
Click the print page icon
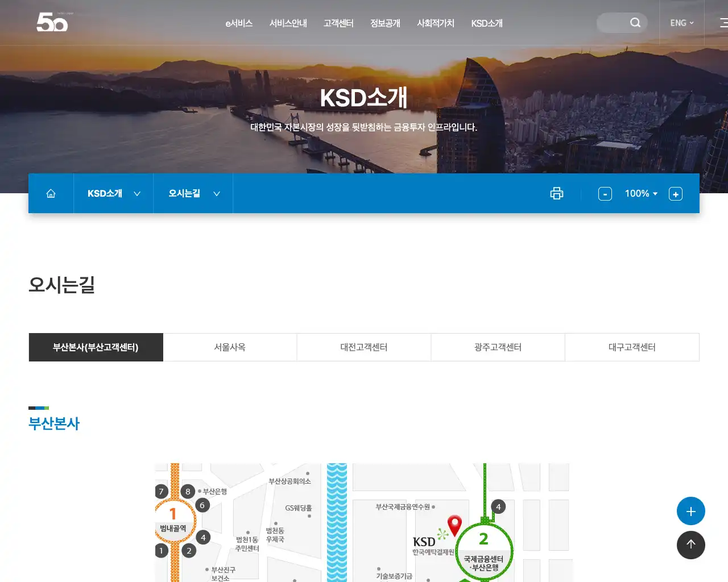click(556, 193)
